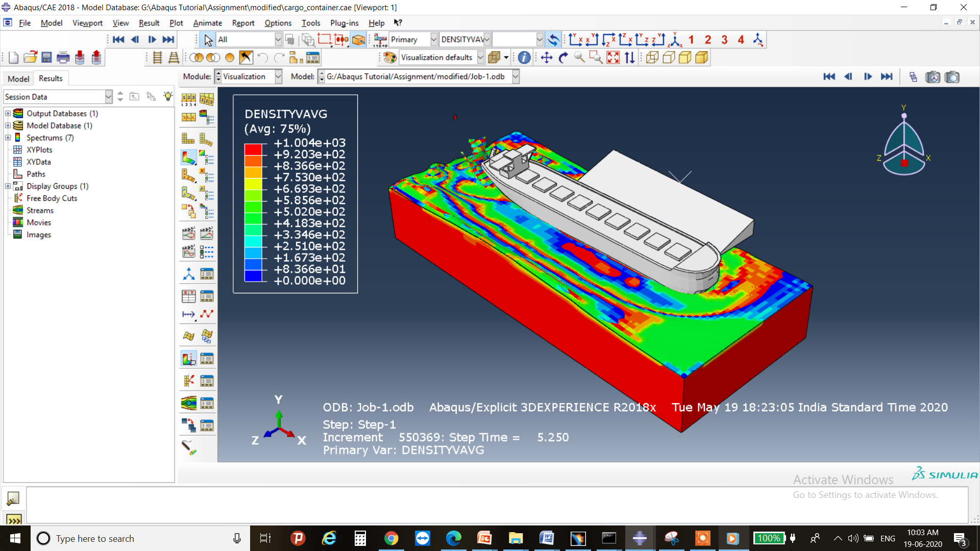The image size is (980, 551).
Task: Enable shaded render style
Action: pyautogui.click(x=702, y=58)
